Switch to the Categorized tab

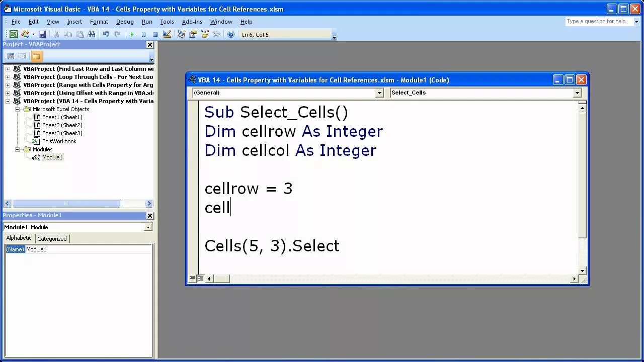[52, 239]
